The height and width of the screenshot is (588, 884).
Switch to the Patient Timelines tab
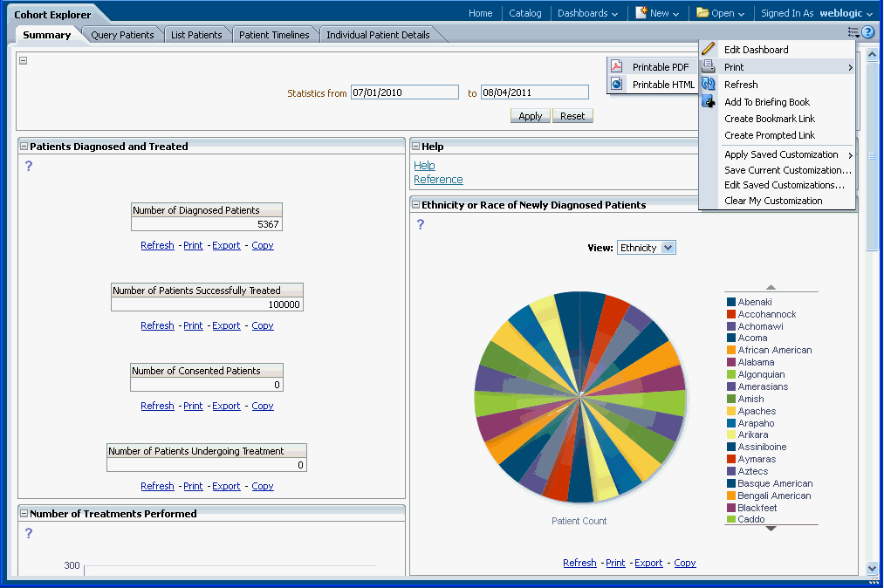point(274,35)
